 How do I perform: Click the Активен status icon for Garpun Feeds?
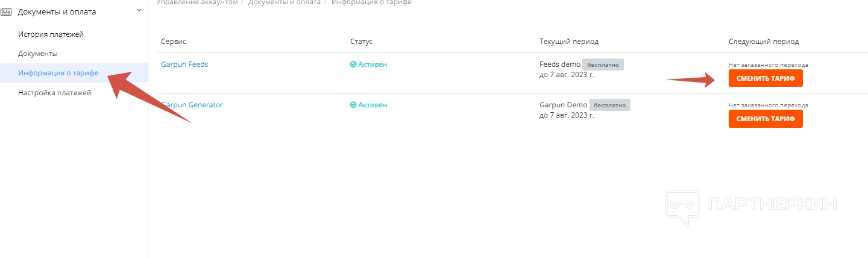tap(353, 64)
